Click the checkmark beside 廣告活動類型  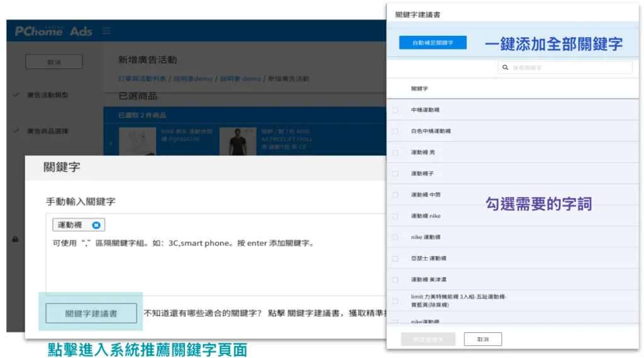[15, 95]
